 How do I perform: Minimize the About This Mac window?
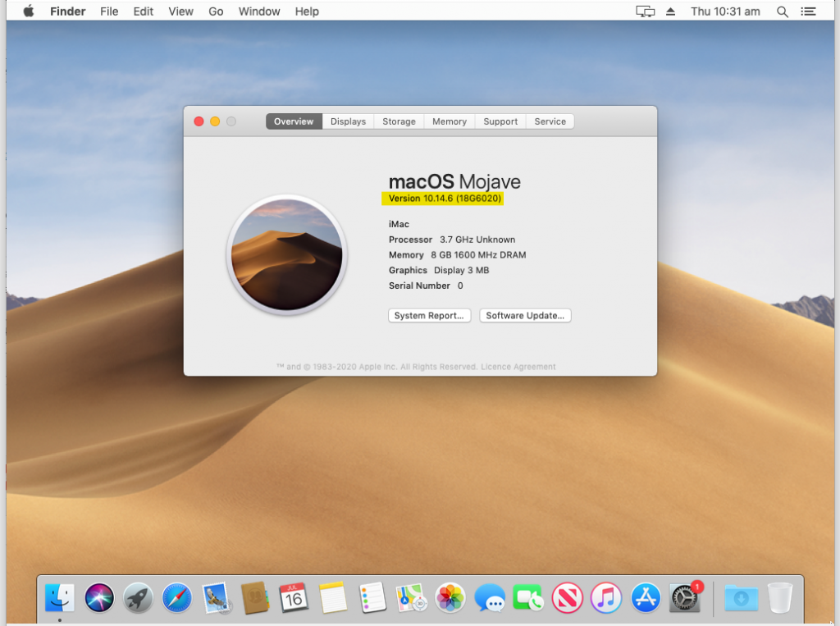(x=215, y=121)
